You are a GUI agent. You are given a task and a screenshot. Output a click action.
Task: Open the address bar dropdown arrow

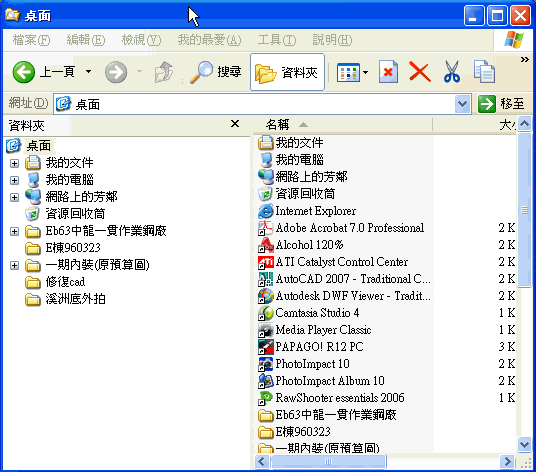pyautogui.click(x=463, y=104)
